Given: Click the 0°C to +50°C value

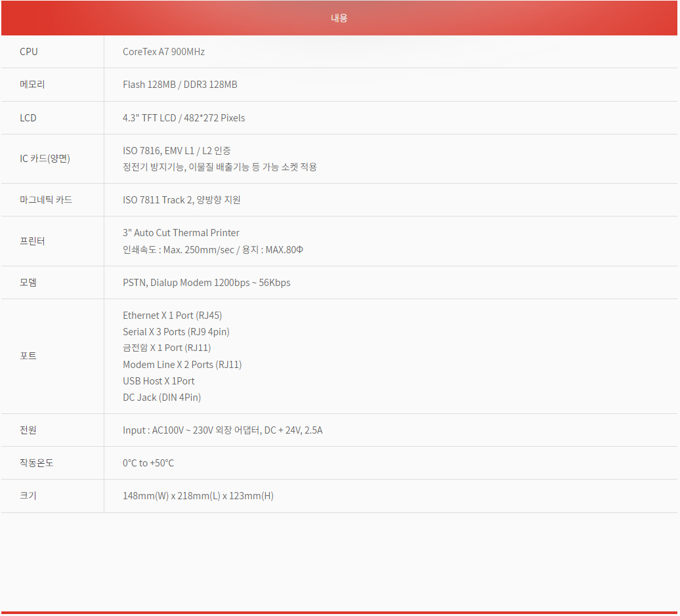Looking at the screenshot, I should pyautogui.click(x=148, y=463).
